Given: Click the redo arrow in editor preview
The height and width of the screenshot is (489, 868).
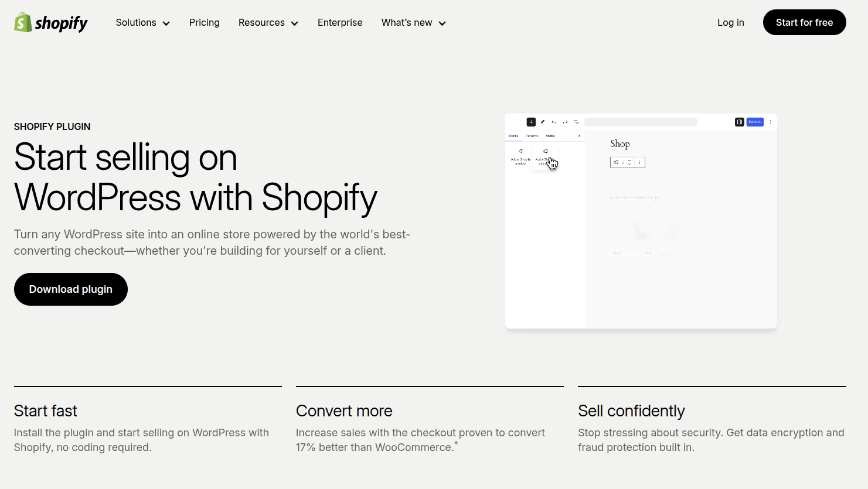Looking at the screenshot, I should tap(565, 122).
